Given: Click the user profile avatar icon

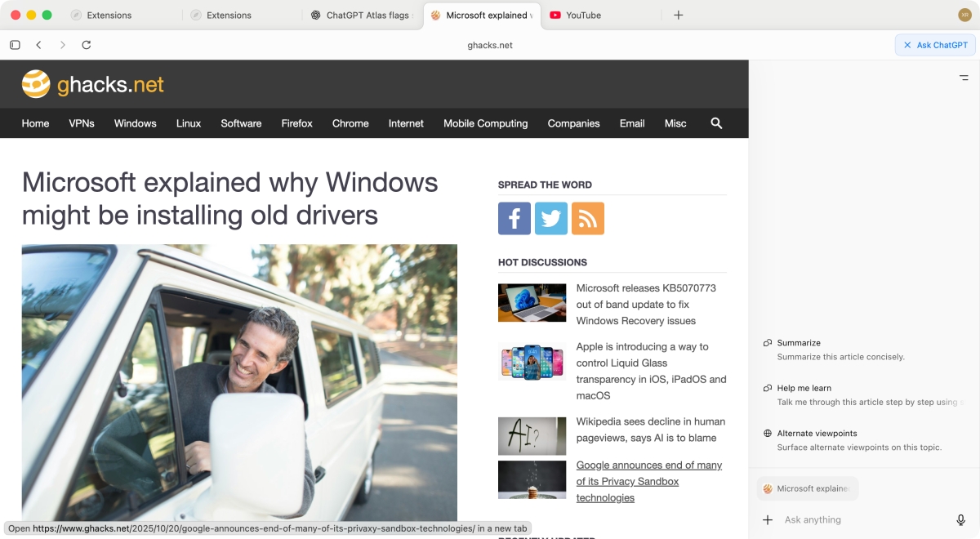Looking at the screenshot, I should pos(964,15).
